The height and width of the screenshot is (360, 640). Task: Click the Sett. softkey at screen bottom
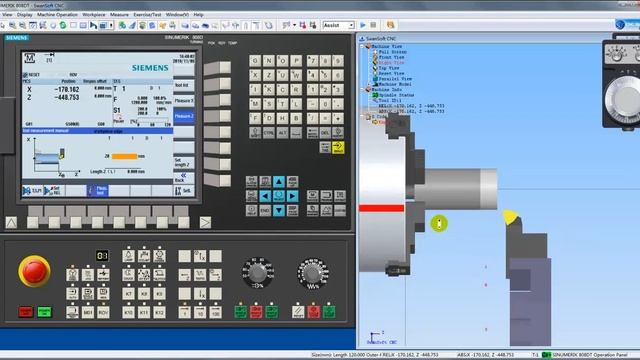(x=184, y=191)
